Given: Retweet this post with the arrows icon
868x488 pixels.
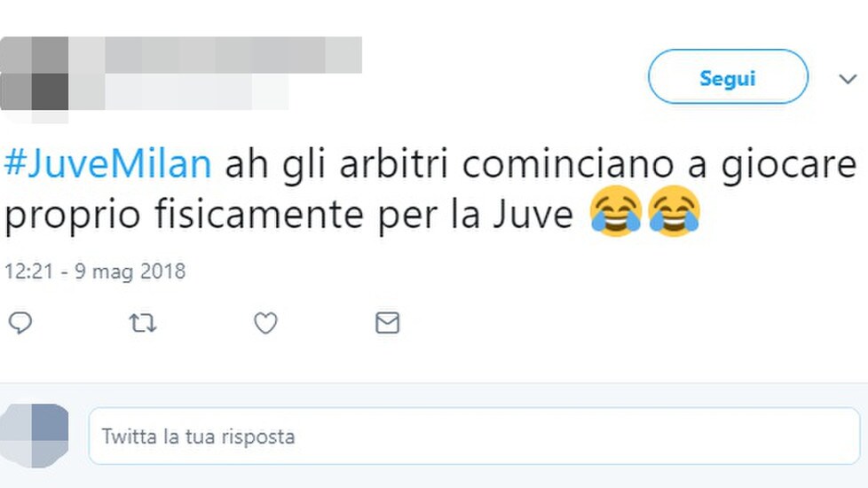Looking at the screenshot, I should click(x=143, y=323).
